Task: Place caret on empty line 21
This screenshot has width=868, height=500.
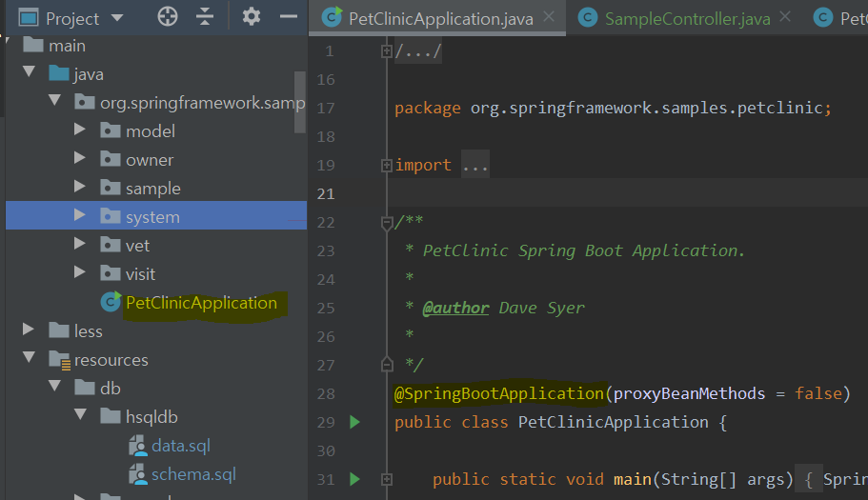Action: 628,193
